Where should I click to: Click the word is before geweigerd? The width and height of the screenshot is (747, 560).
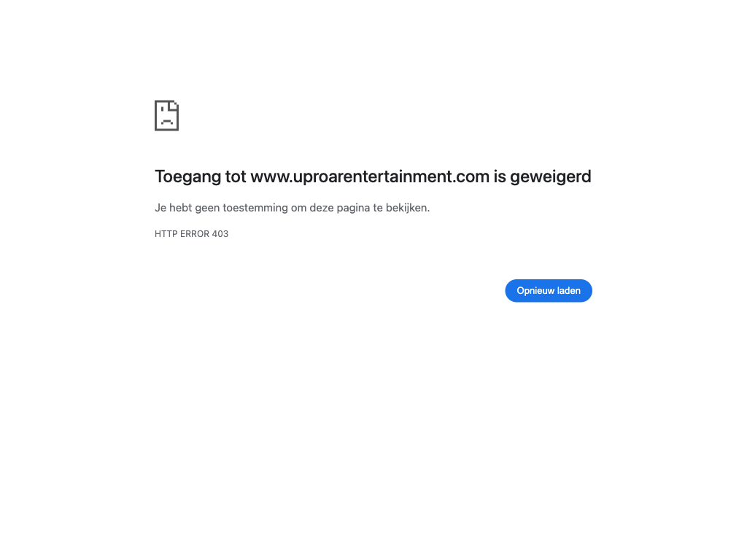point(499,176)
